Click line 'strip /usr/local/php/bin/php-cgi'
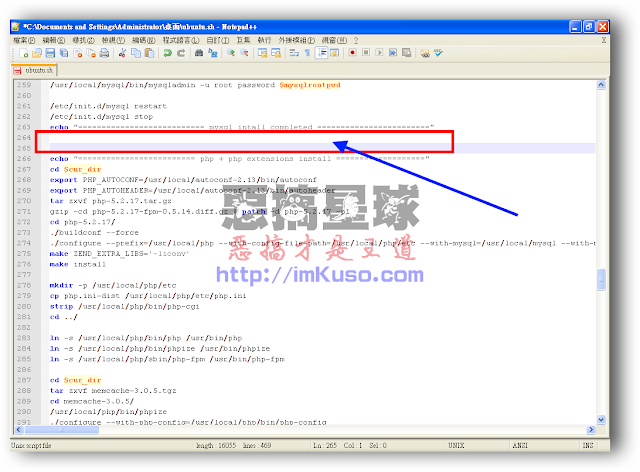Image resolution: width=640 pixels, height=472 pixels. click(124, 306)
